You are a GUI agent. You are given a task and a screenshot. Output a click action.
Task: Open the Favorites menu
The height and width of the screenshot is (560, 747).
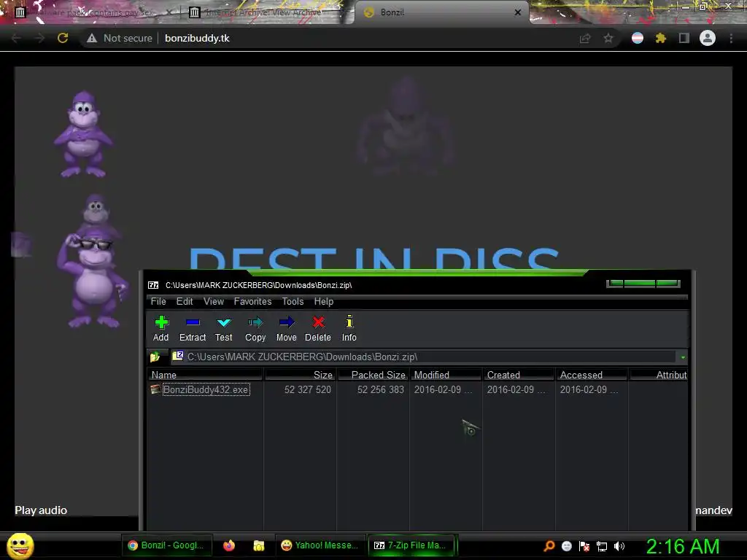(252, 301)
